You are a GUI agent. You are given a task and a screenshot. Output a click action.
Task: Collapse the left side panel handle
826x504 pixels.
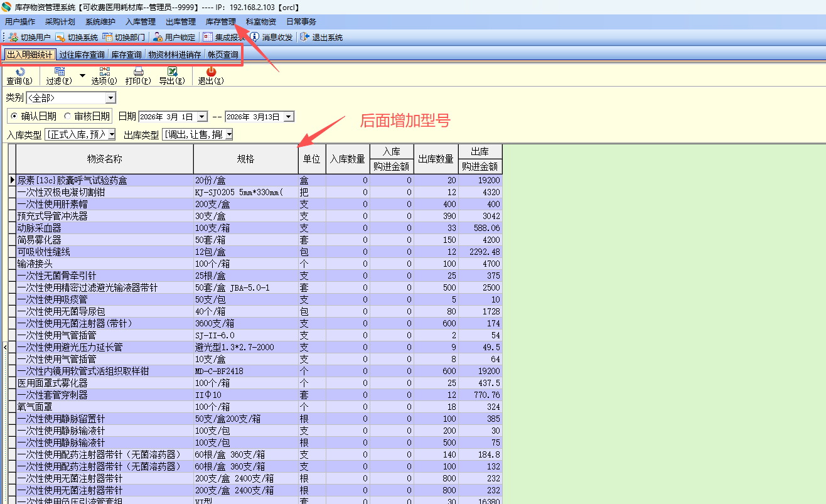(5, 346)
